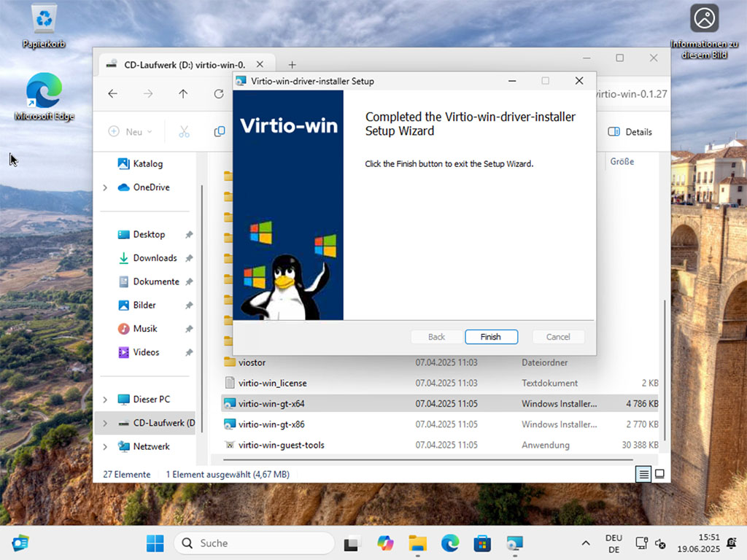
Task: Expand the Dieser PC tree node
Action: (x=105, y=400)
